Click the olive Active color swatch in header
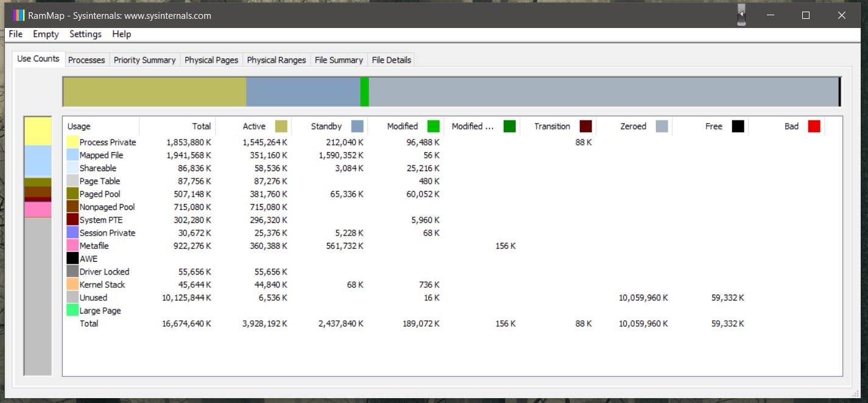 point(281,126)
